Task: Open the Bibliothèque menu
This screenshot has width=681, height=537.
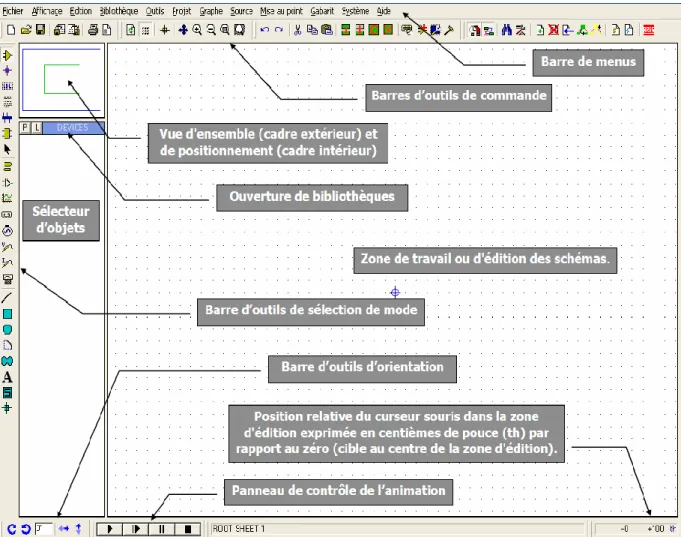Action: [x=119, y=11]
